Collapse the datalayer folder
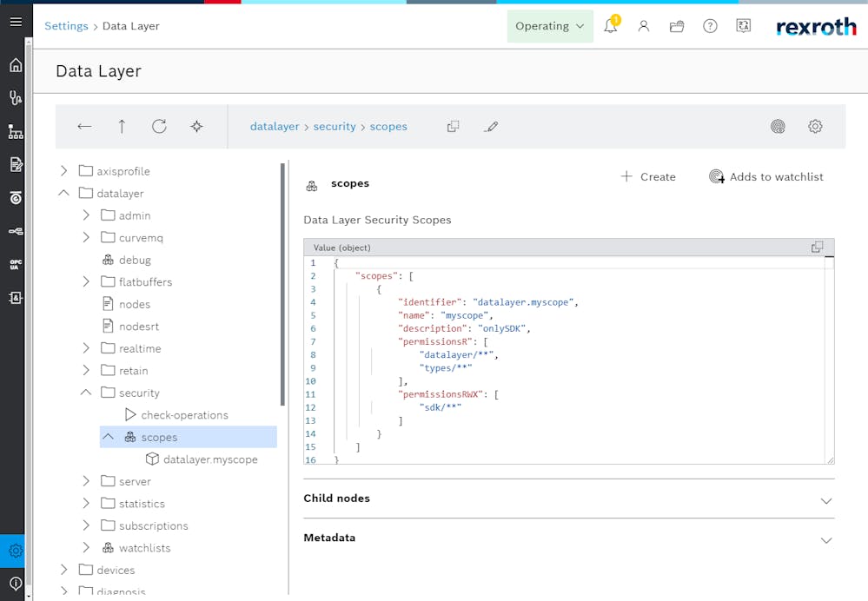The height and width of the screenshot is (601, 868). coord(63,193)
